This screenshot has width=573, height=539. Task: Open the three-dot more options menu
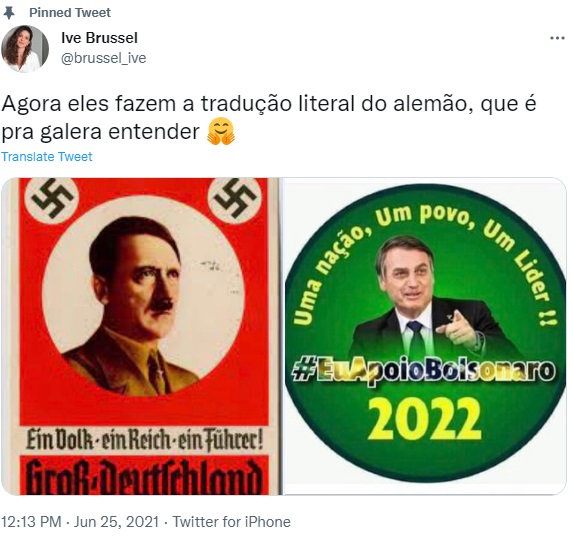[557, 38]
